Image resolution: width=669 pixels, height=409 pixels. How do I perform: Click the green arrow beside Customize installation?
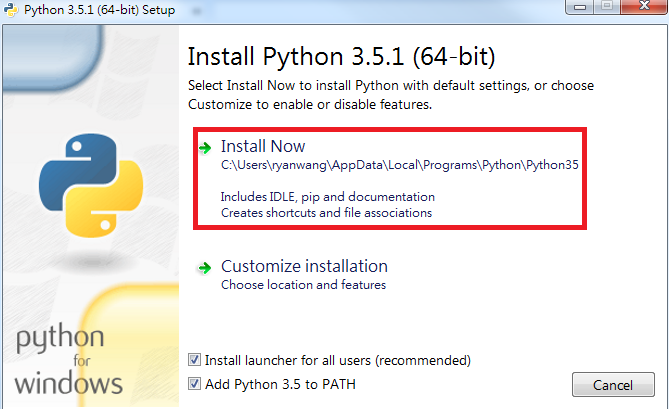click(205, 268)
